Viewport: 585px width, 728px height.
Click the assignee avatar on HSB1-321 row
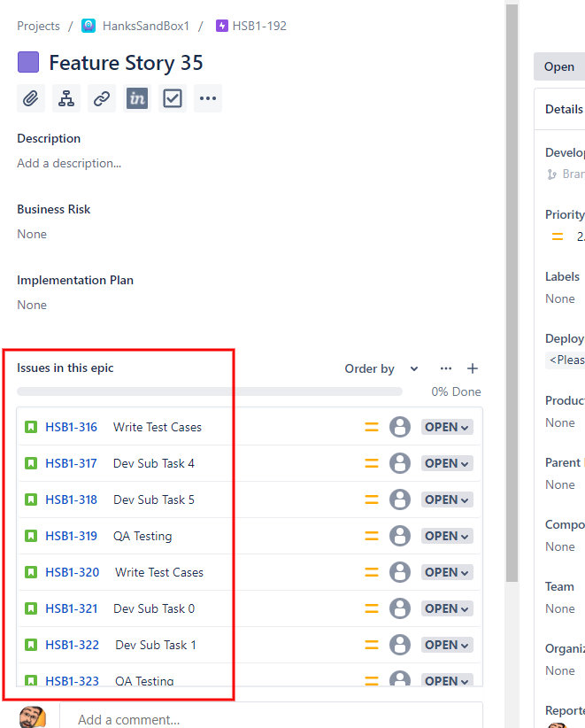click(400, 608)
